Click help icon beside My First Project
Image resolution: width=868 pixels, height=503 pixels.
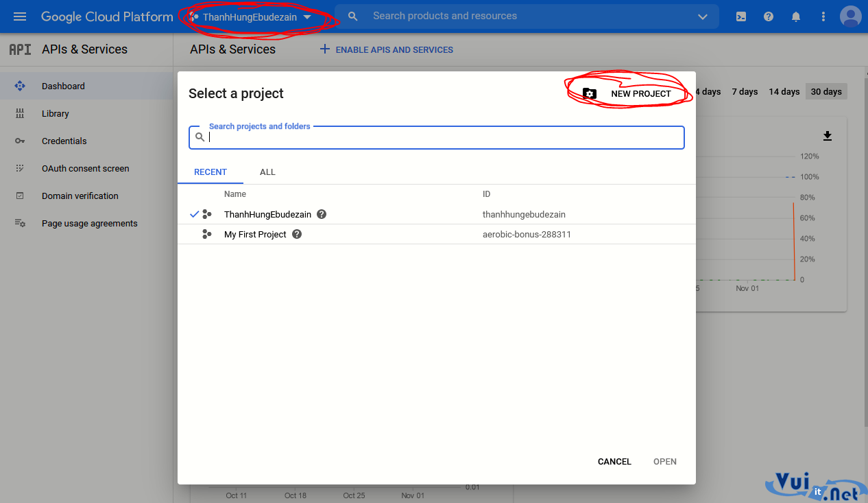[297, 234]
